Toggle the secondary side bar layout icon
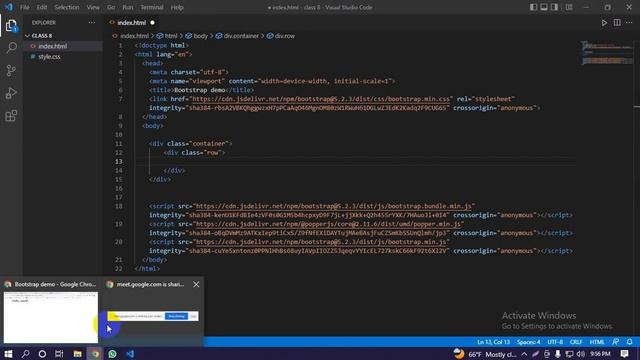The height and width of the screenshot is (360, 640). 554,7
